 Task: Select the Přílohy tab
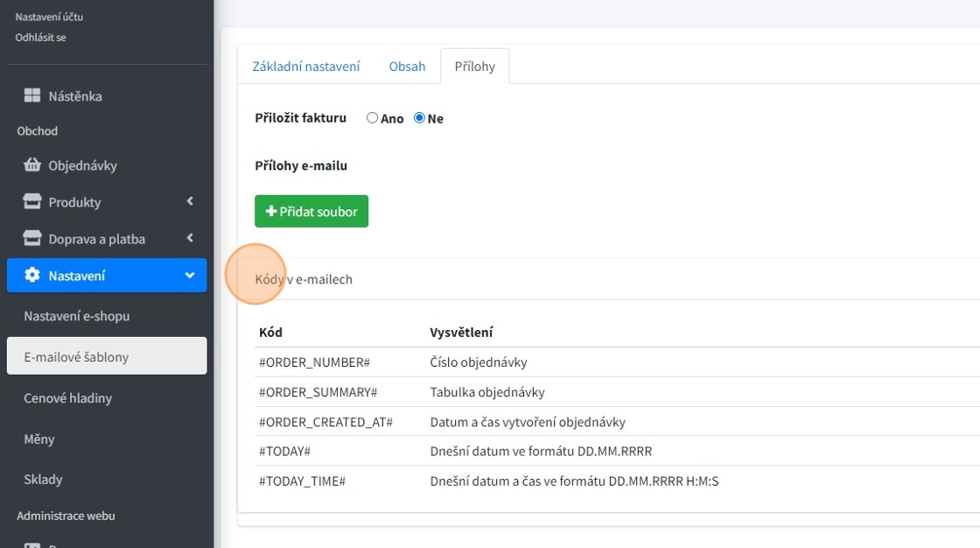(474, 67)
